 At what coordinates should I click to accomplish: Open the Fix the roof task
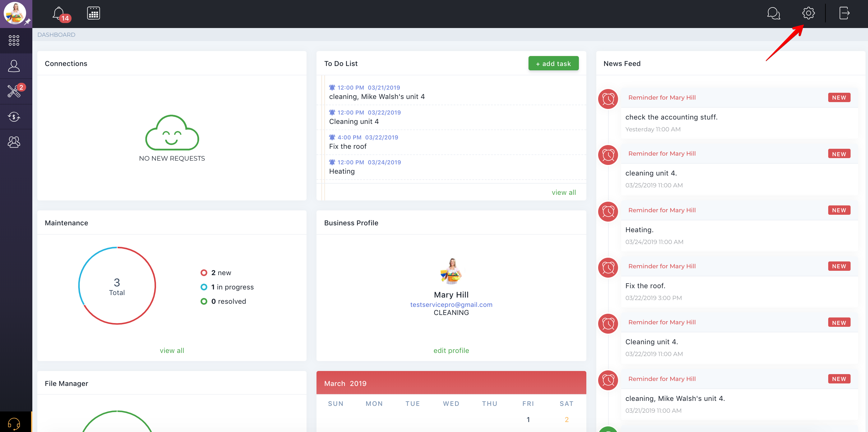tap(347, 146)
